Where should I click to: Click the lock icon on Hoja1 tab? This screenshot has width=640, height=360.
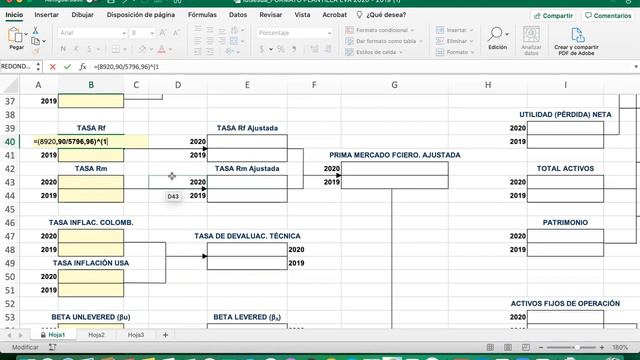pos(43,335)
